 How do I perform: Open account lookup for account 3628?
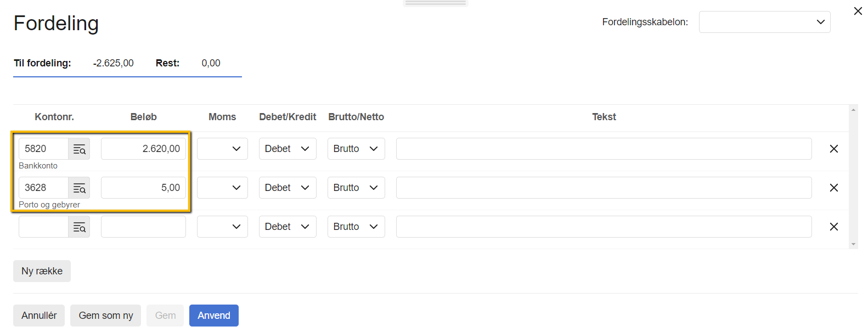tap(79, 188)
